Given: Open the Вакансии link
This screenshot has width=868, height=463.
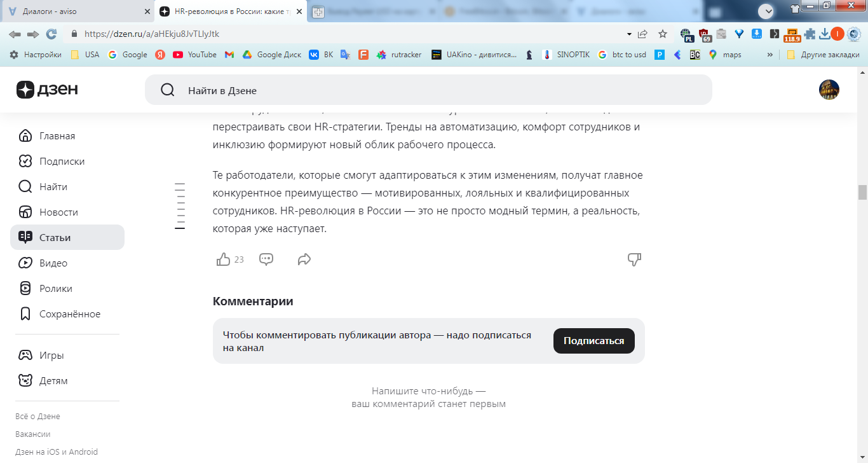Looking at the screenshot, I should pos(33,434).
